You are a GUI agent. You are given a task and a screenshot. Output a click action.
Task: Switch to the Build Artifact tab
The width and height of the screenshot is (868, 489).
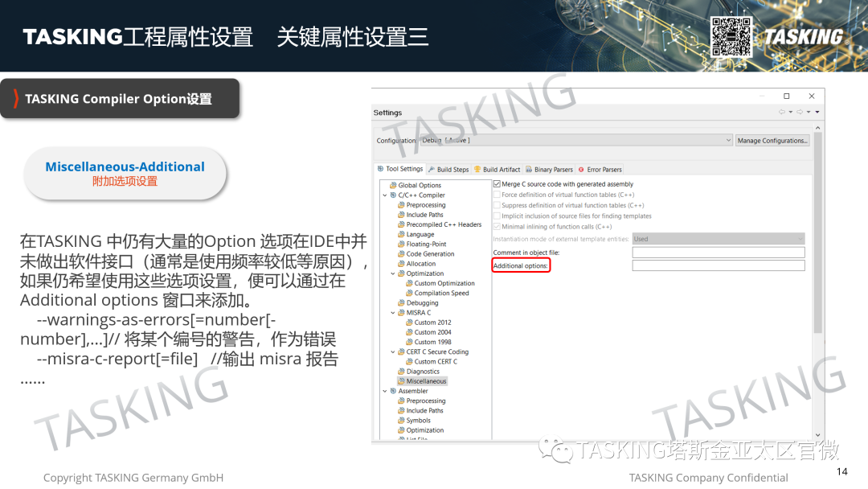(x=497, y=170)
